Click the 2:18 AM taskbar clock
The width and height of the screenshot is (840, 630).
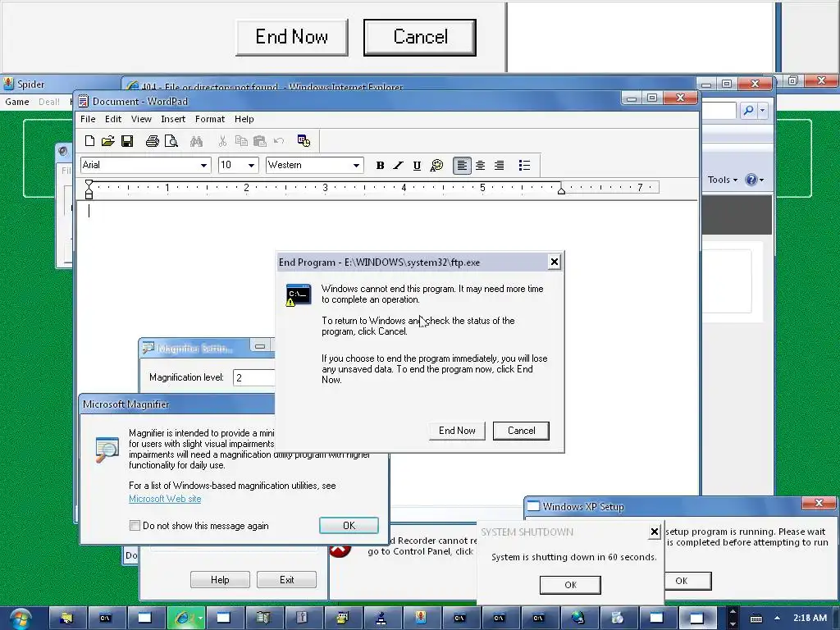point(810,619)
